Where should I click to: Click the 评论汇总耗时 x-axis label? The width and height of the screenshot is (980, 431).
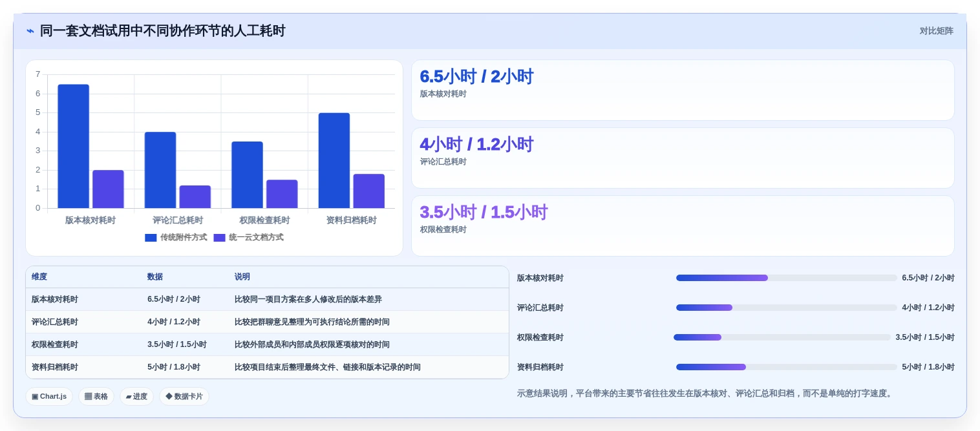pyautogui.click(x=178, y=220)
